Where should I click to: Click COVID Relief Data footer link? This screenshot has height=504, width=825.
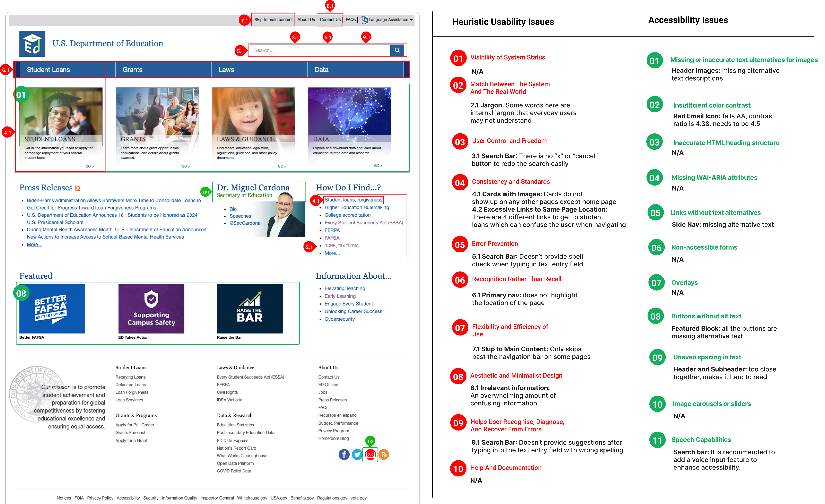(x=234, y=471)
